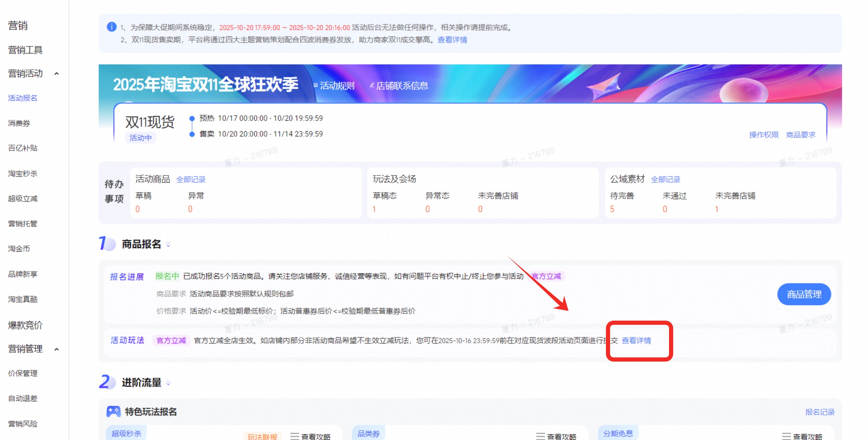
Task: Open the 活动规则 link in banner
Action: click(337, 85)
